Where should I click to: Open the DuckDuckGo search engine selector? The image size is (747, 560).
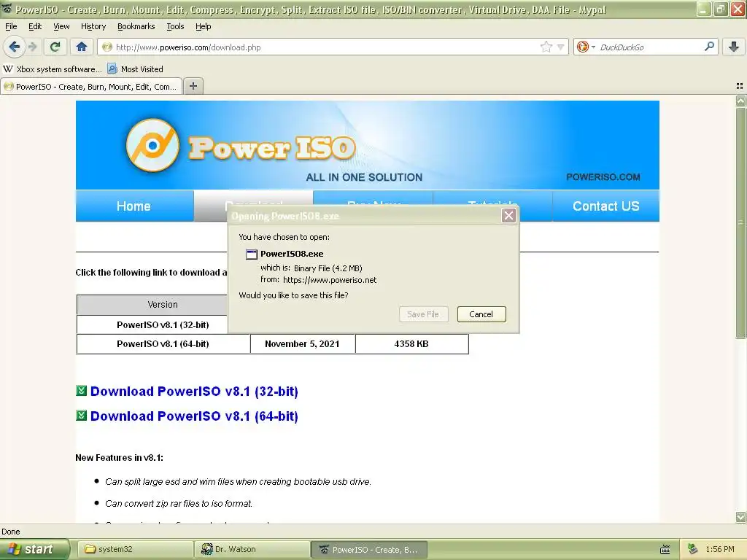coord(586,47)
